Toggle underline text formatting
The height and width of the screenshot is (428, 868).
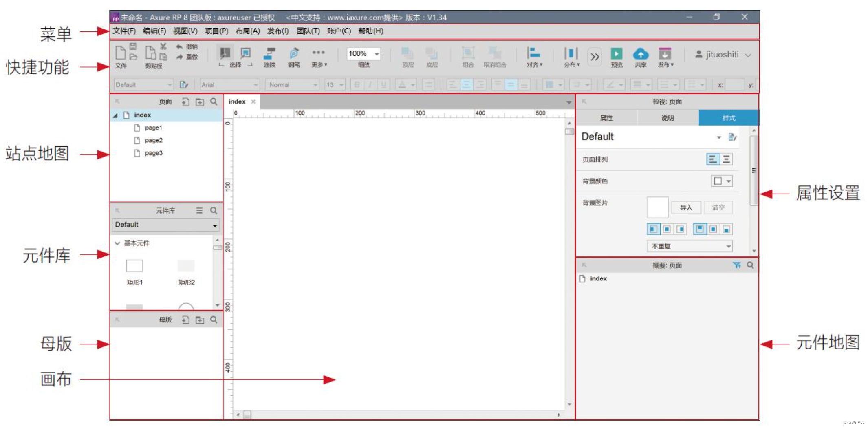[383, 85]
